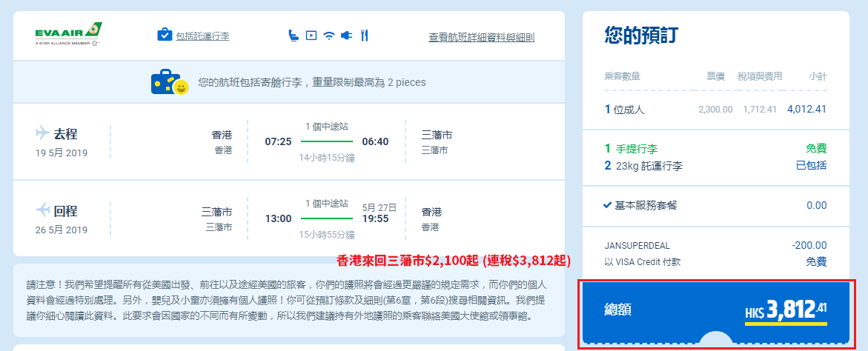Click the 1 位成人 passenger row
The image size is (868, 351).
716,110
